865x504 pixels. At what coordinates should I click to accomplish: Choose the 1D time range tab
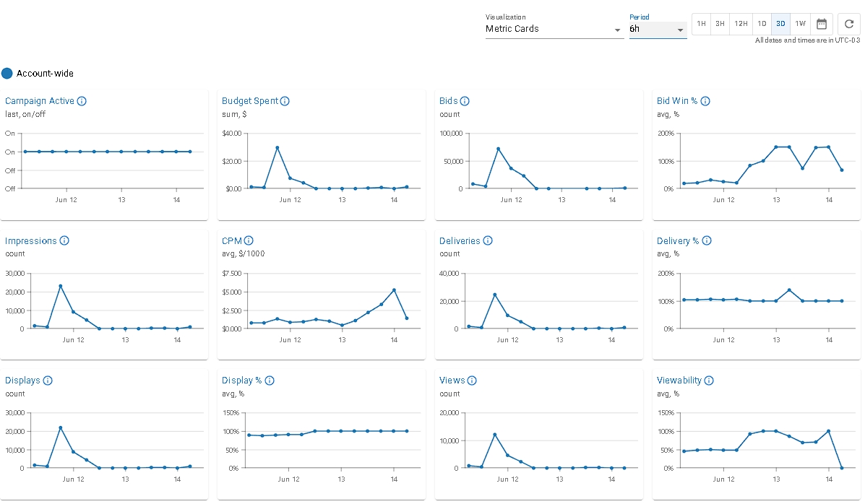[x=762, y=24]
